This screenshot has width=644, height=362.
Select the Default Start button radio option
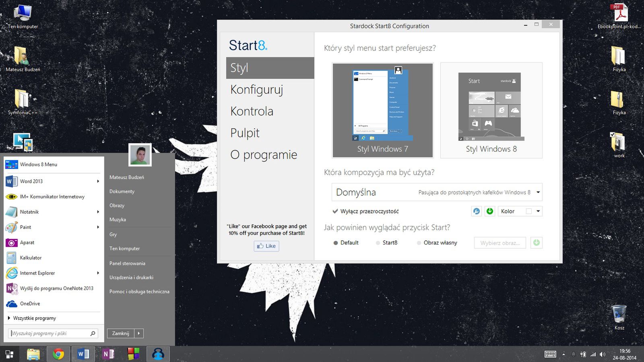[x=336, y=243]
